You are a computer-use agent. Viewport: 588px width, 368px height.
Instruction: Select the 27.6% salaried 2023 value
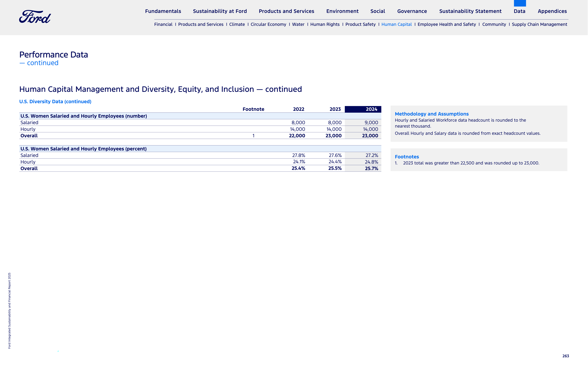pyautogui.click(x=335, y=155)
